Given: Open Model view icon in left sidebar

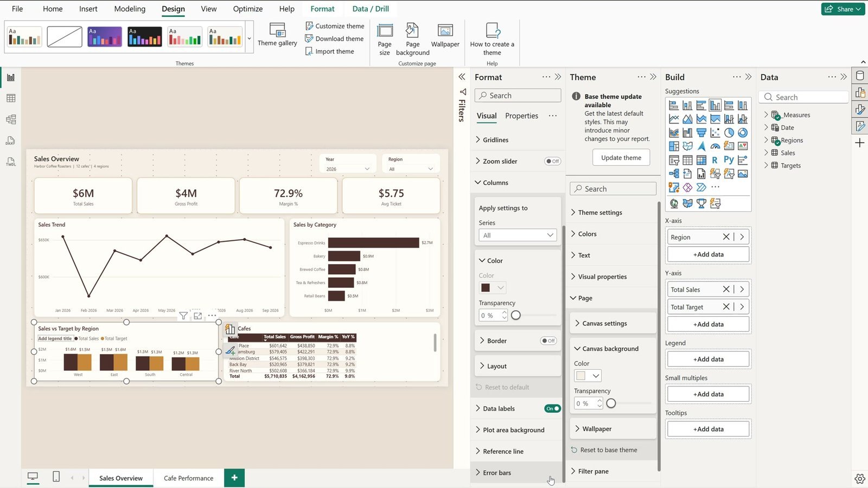Looking at the screenshot, I should (11, 119).
